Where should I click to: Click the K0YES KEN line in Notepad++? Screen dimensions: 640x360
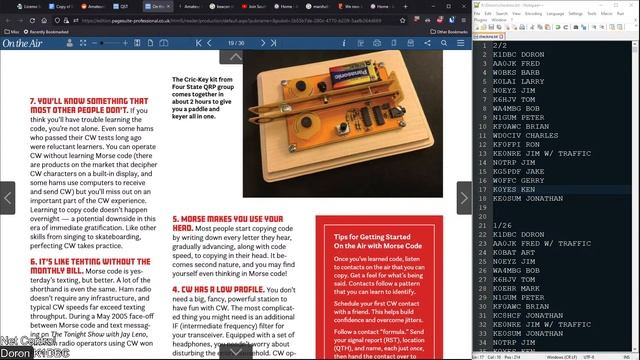click(x=513, y=189)
